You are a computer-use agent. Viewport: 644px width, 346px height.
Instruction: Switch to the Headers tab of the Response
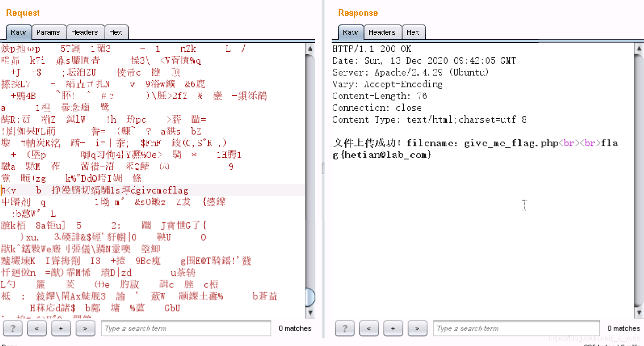tap(382, 32)
